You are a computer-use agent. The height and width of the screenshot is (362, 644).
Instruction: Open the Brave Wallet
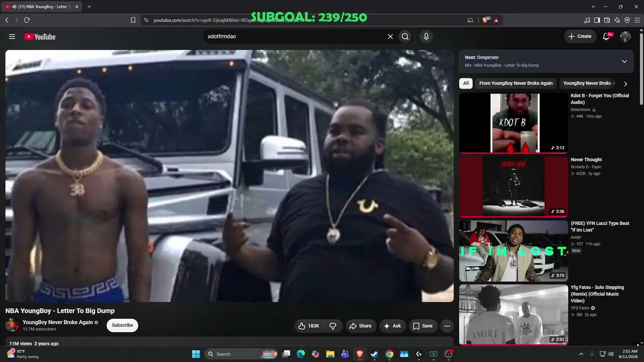pyautogui.click(x=607, y=20)
